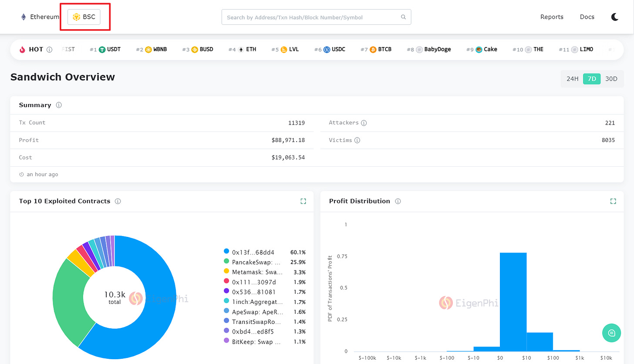Toggle dark mode moon icon
634x364 pixels.
[x=615, y=17]
